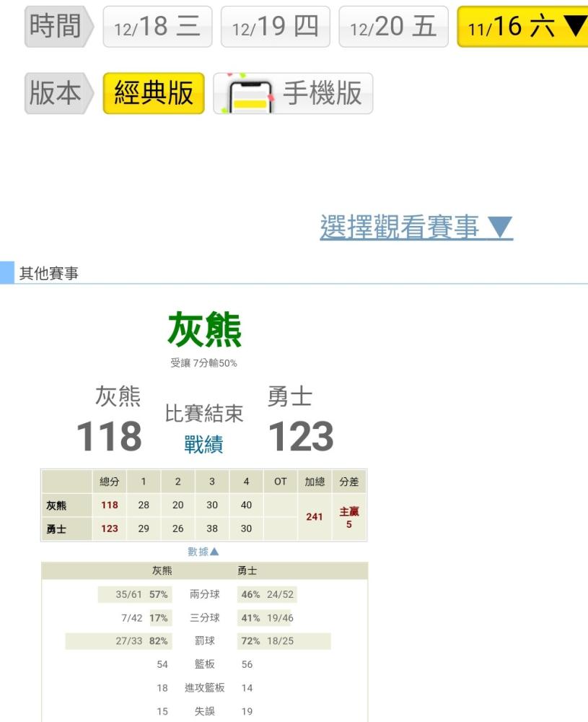Click 勇士 column header in stats table
This screenshot has height=722, width=588.
coord(247,571)
